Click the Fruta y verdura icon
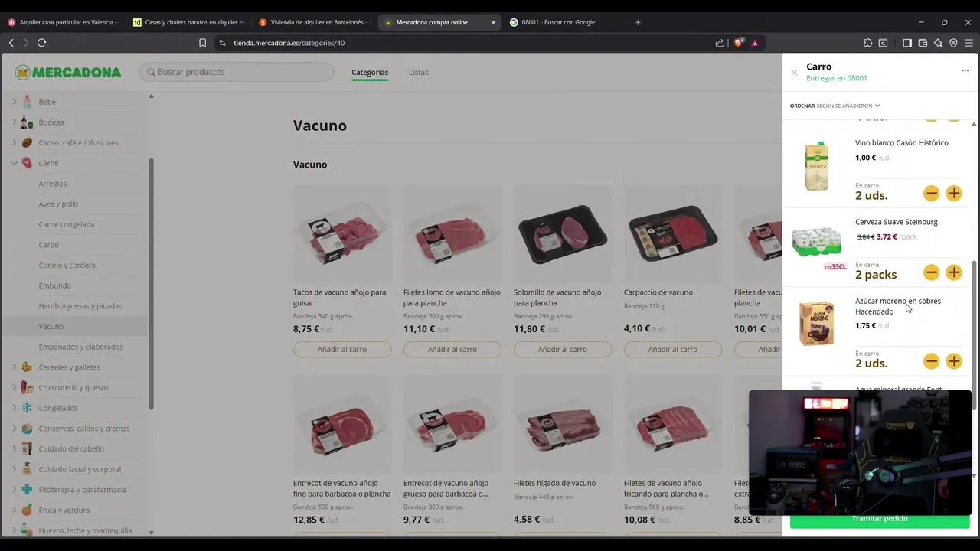 [28, 510]
